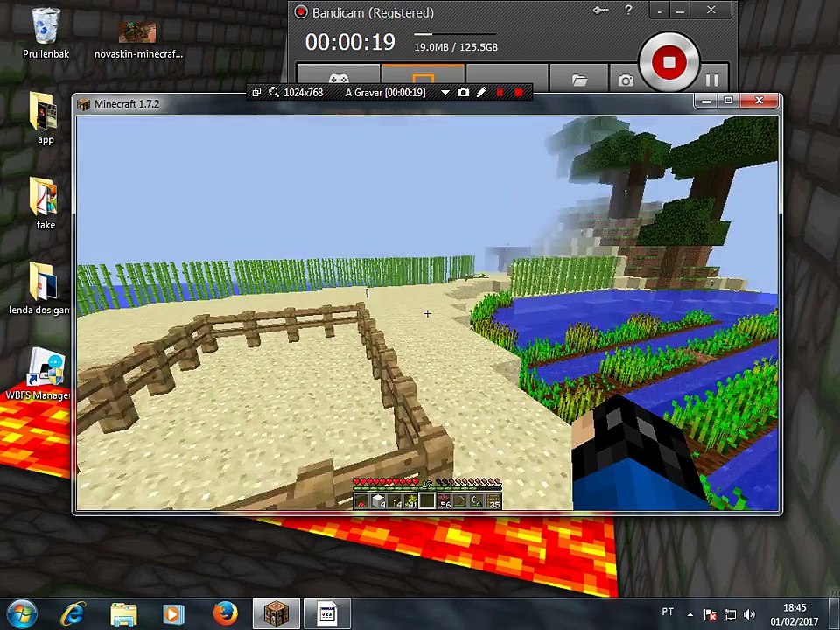840x630 pixels.
Task: Show hidden system tray icons arrow
Action: tap(690, 614)
